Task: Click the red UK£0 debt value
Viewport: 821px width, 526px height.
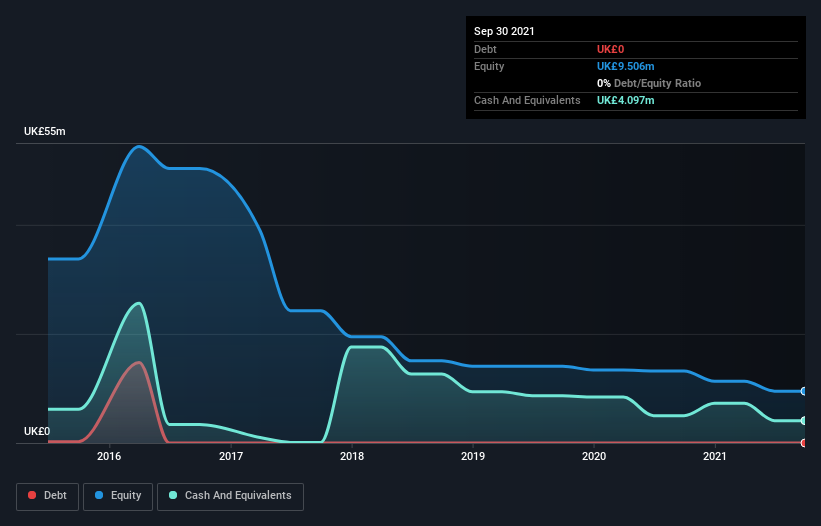Action: (611, 49)
